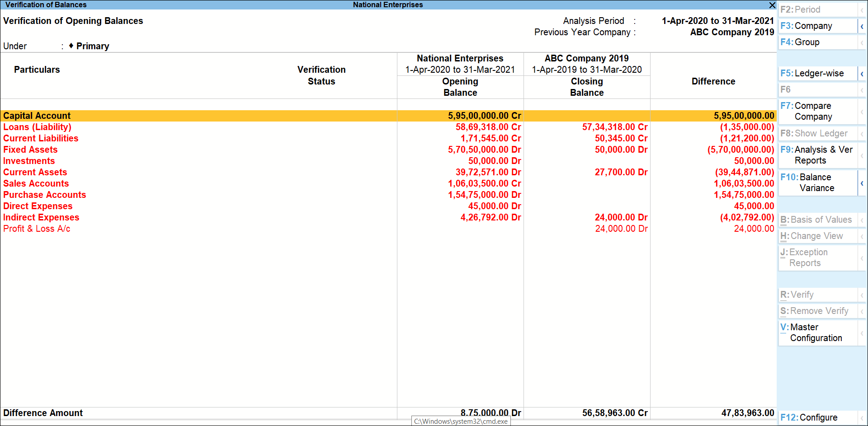Expand the chevron beside Basis of Values
Image resolution: width=868 pixels, height=426 pixels.
863,220
